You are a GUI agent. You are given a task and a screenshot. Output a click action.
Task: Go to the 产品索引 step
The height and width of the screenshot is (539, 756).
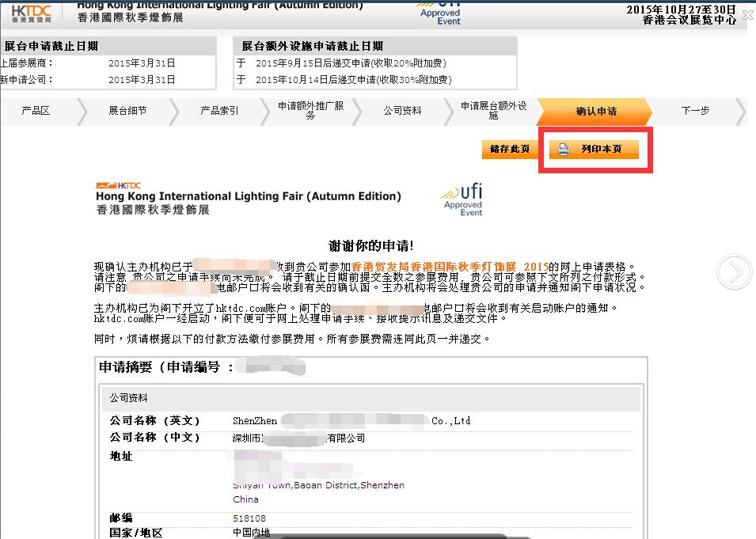(219, 111)
